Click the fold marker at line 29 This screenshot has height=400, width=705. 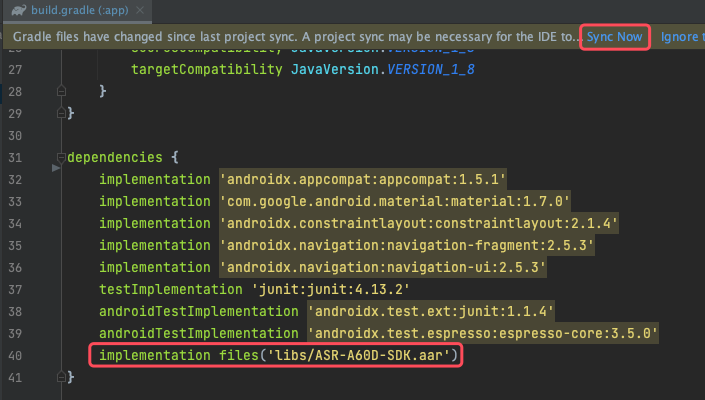tap(61, 114)
